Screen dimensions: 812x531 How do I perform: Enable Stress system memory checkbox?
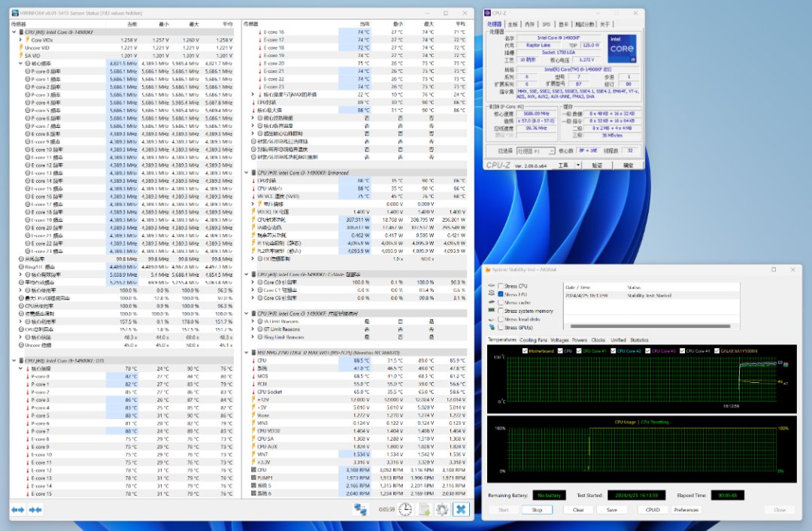[501, 311]
